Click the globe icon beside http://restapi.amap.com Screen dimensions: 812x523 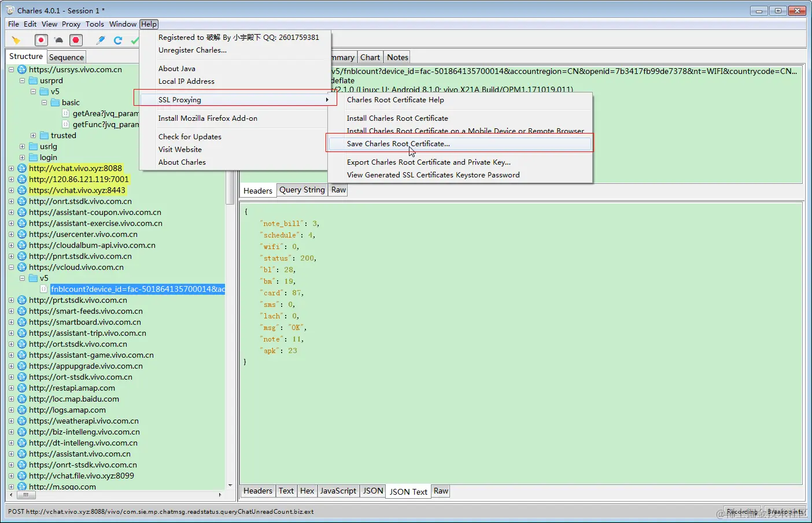pos(22,388)
